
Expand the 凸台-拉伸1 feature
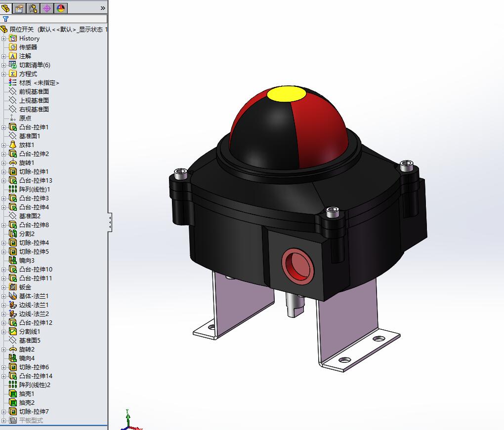pos(3,127)
